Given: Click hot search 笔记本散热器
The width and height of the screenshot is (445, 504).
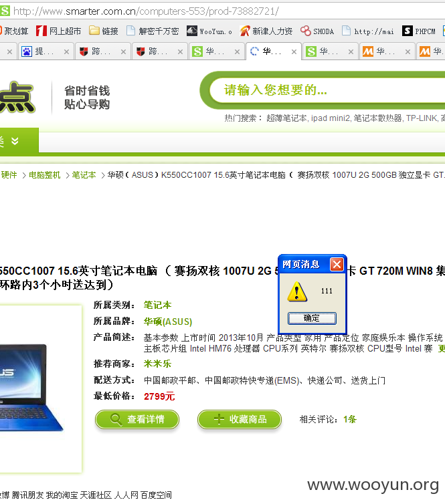Looking at the screenshot, I should 378,118.
